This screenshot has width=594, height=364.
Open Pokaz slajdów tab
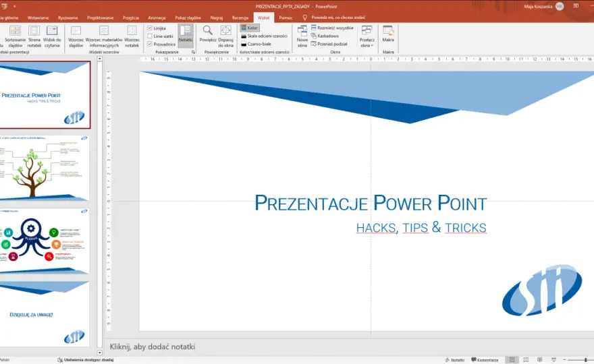pyautogui.click(x=188, y=18)
